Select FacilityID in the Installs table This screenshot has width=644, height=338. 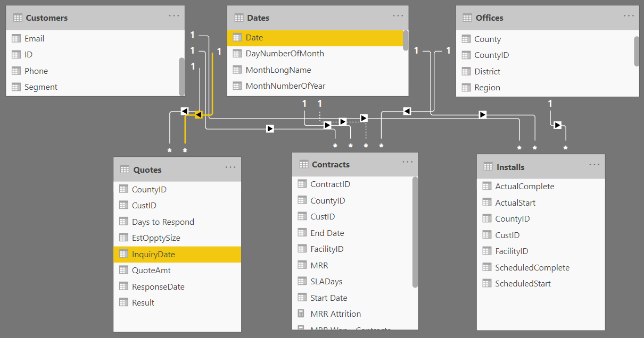pos(541,251)
